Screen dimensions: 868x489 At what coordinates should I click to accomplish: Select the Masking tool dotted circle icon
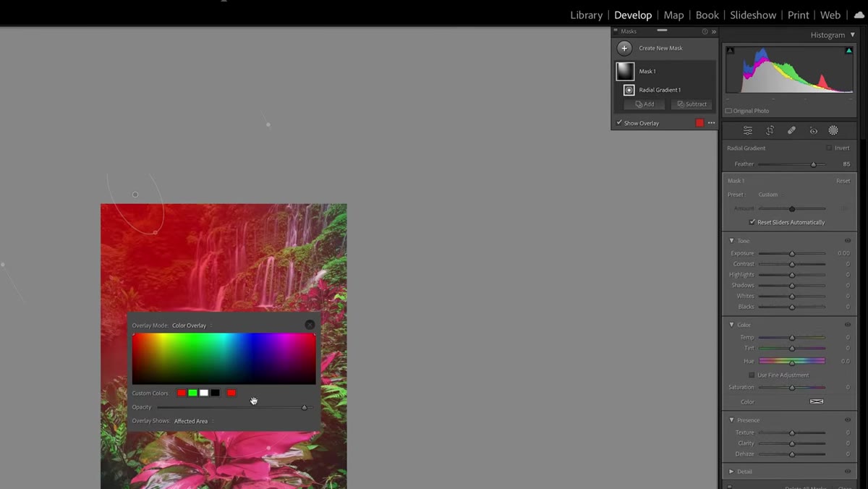pos(833,130)
